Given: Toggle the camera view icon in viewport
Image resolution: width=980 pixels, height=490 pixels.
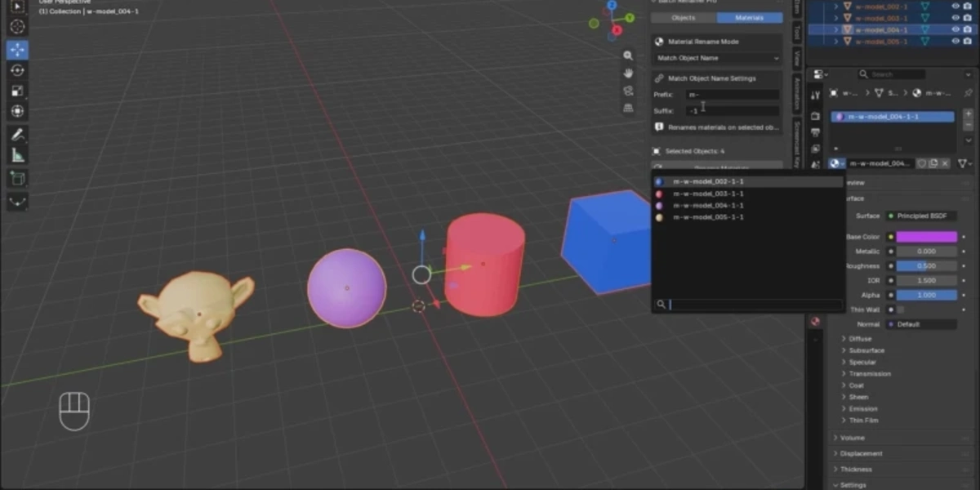Looking at the screenshot, I should (x=628, y=90).
